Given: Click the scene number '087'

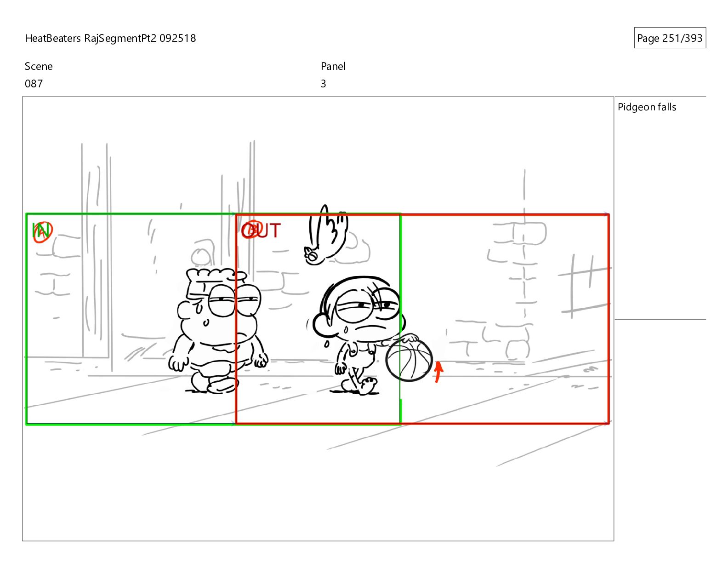Looking at the screenshot, I should click(x=34, y=84).
